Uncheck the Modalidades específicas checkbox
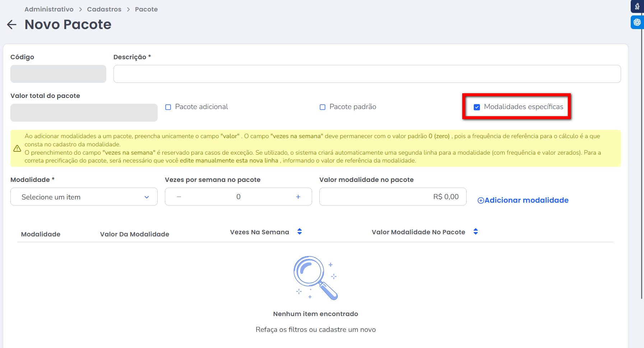644x348 pixels. coord(477,107)
